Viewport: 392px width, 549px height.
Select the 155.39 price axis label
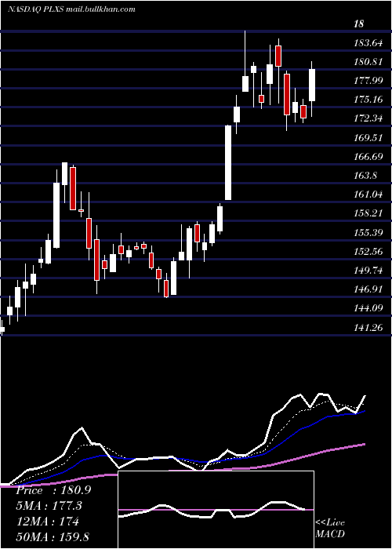click(368, 232)
